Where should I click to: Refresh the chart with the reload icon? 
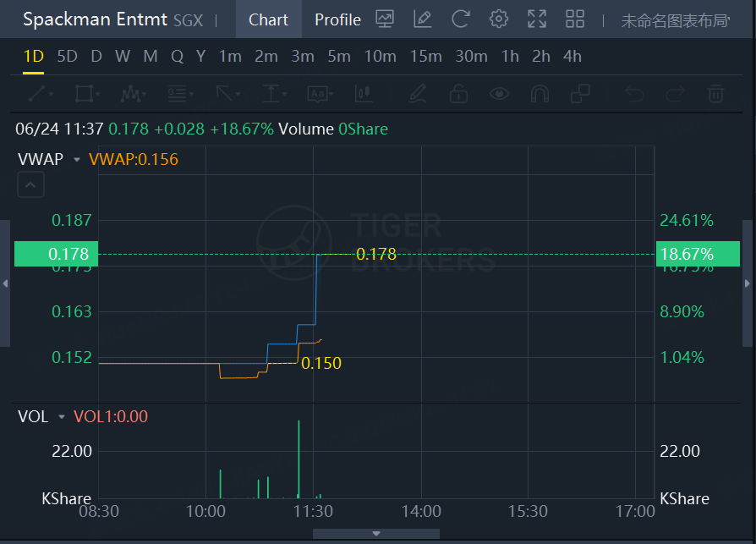click(x=460, y=19)
